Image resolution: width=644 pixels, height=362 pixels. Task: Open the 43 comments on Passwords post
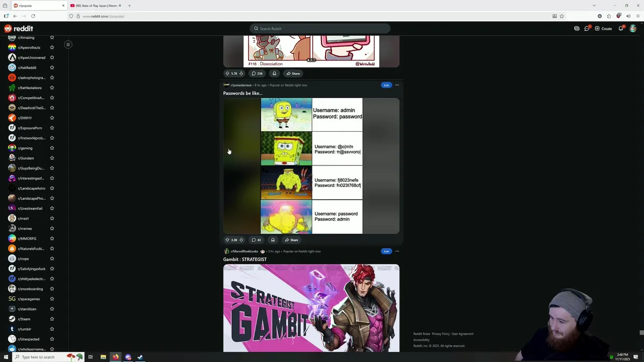[256, 240]
